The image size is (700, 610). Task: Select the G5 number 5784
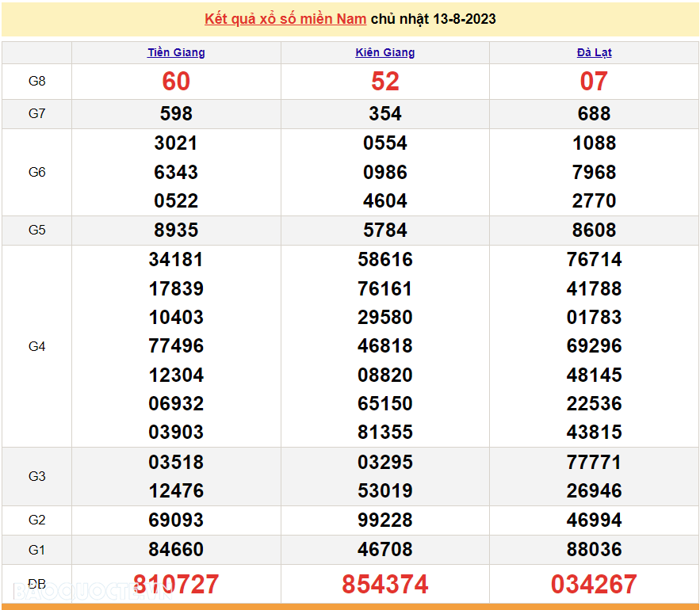[x=385, y=231]
